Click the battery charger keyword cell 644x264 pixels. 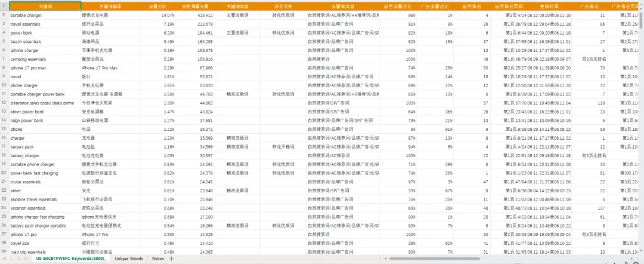coord(45,155)
